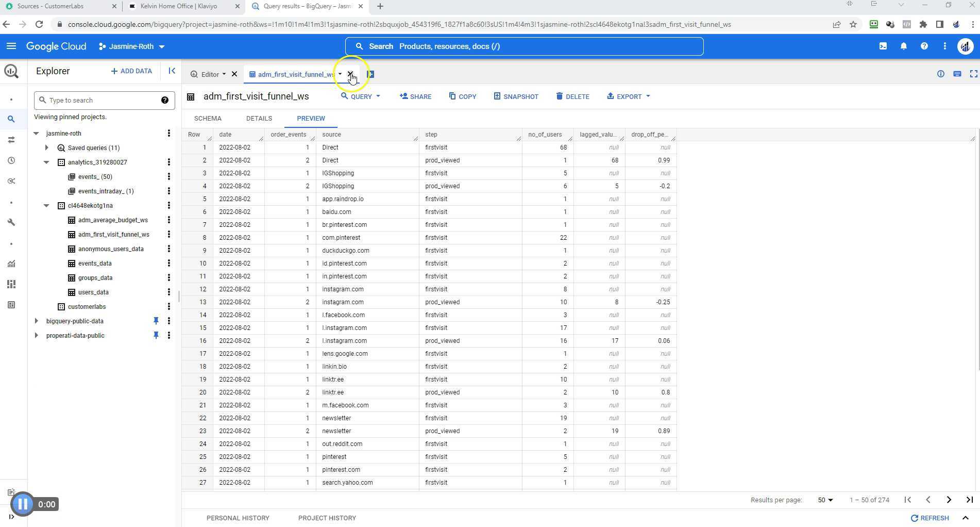The height and width of the screenshot is (527, 980).
Task: Collapse the cl4648ekotg1na dataset
Action: tap(46, 205)
